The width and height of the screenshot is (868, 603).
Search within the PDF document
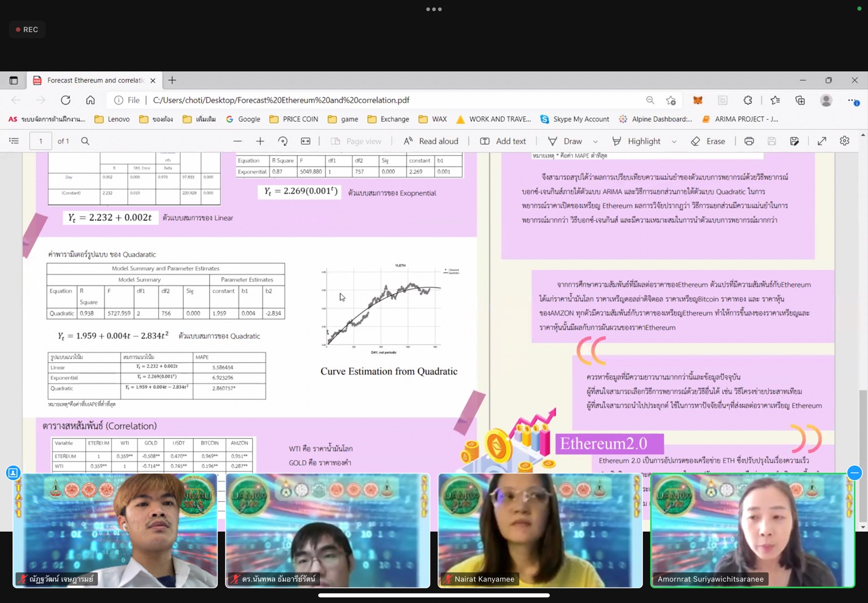[85, 141]
